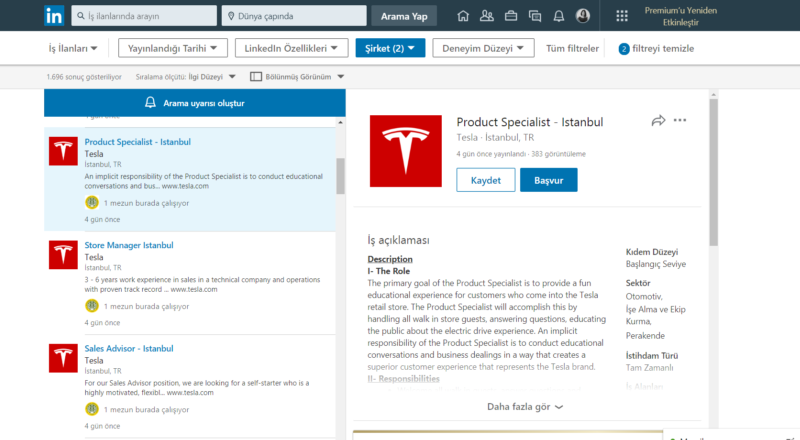This screenshot has height=440, width=800.
Task: Share the job with arrow icon
Action: (658, 121)
